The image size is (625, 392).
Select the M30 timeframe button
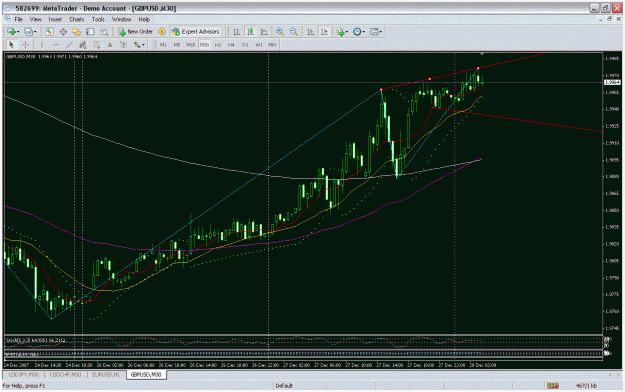coord(204,45)
